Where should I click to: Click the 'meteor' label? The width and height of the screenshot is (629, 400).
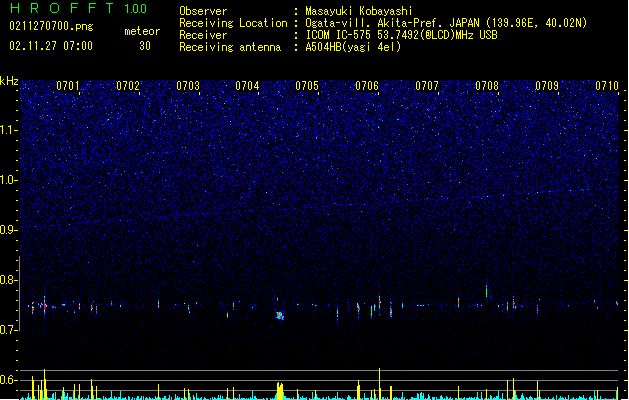click(142, 31)
